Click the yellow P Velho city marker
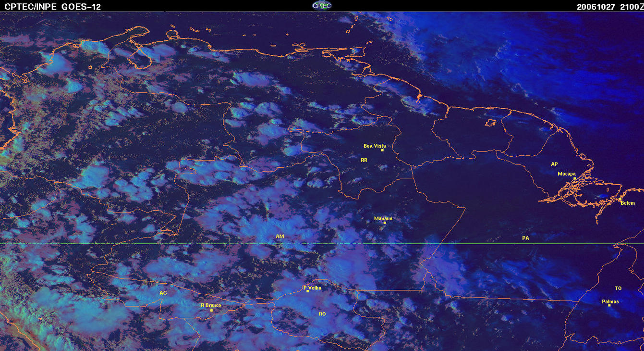Image resolution: width=644 pixels, height=351 pixels. click(x=308, y=291)
